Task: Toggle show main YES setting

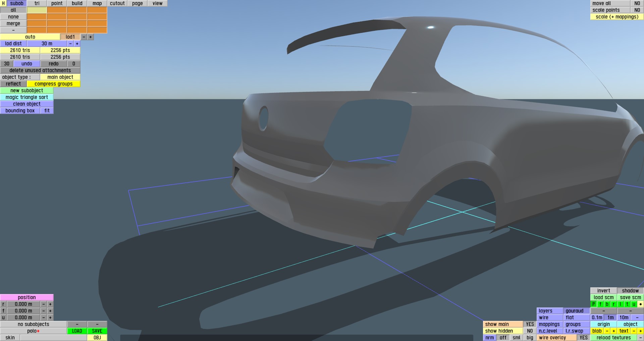Action: 530,324
